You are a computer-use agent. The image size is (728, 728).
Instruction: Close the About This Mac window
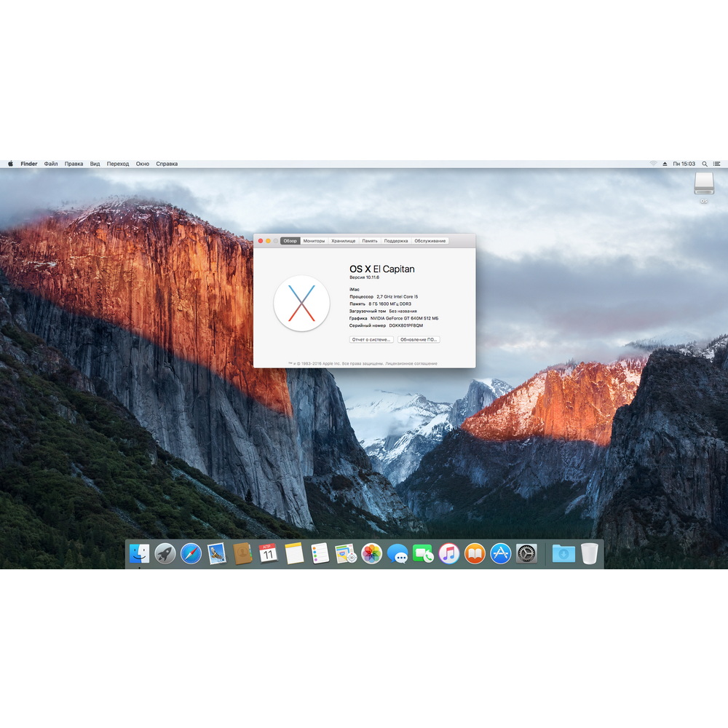point(261,241)
